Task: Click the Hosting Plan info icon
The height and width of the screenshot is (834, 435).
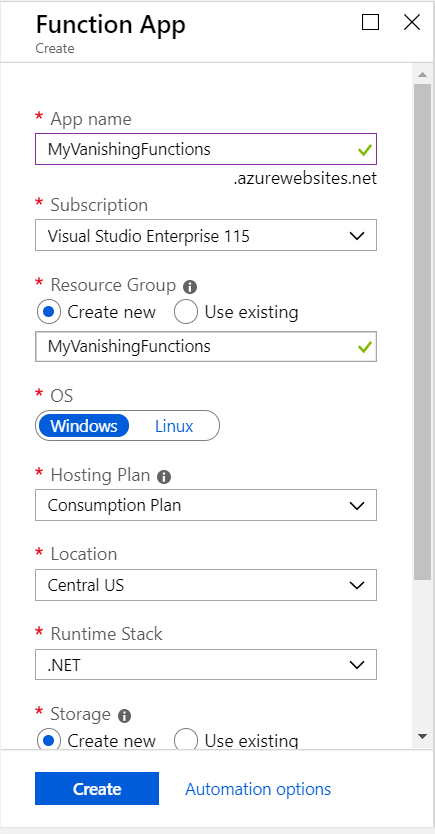Action: [164, 477]
